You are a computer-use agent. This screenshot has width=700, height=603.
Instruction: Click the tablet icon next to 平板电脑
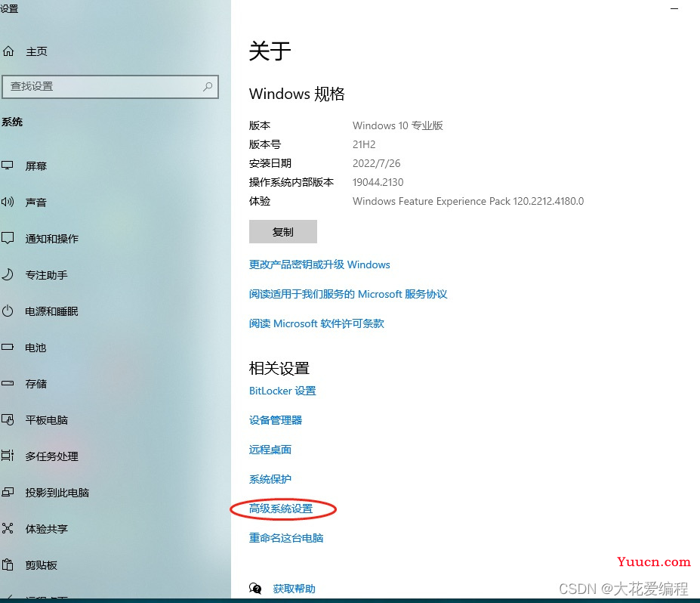[8, 419]
